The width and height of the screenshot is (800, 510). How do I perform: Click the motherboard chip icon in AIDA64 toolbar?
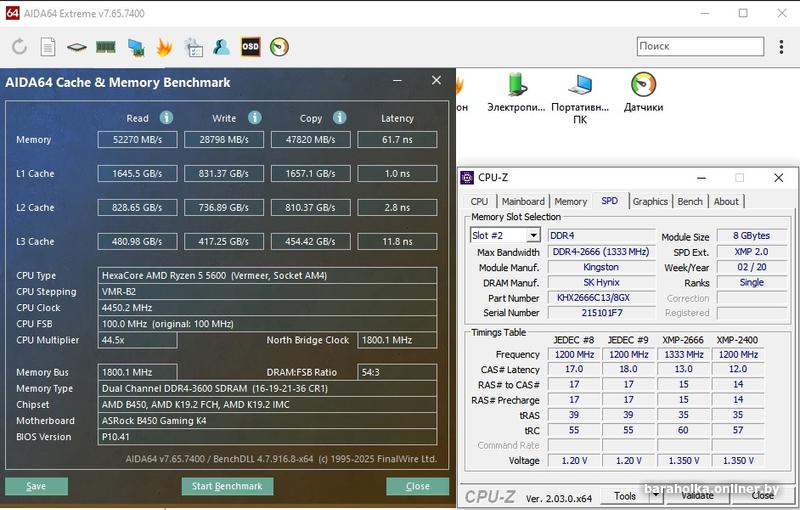[x=77, y=47]
